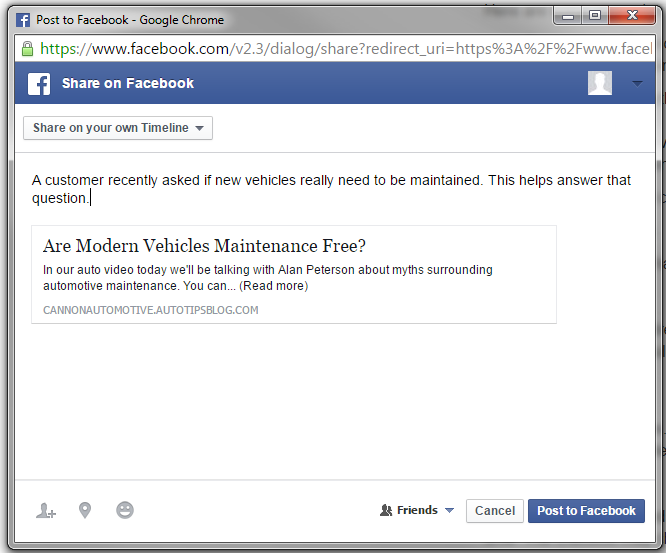Screen dimensions: 666x553
Task: Maximize the Chrome popup window
Action: [x=595, y=16]
